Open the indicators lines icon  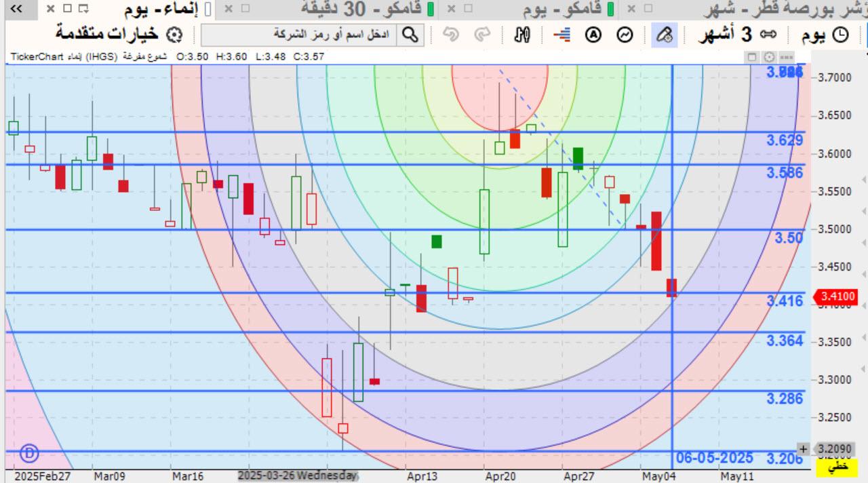click(561, 35)
